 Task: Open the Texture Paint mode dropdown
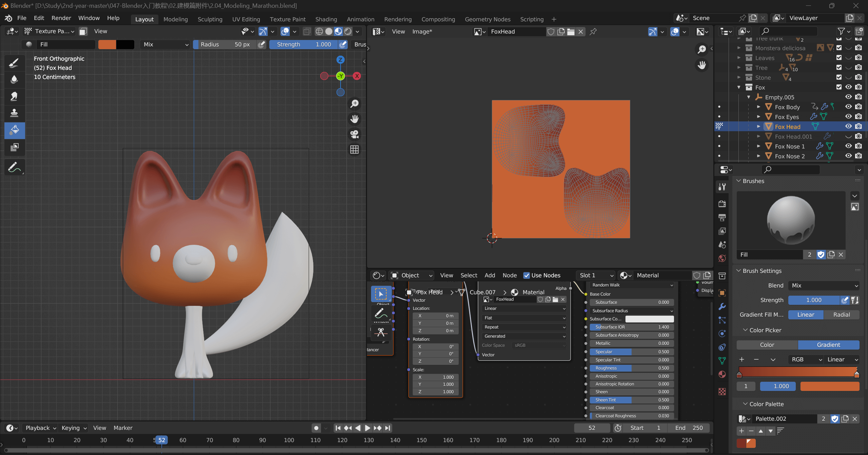tap(50, 31)
